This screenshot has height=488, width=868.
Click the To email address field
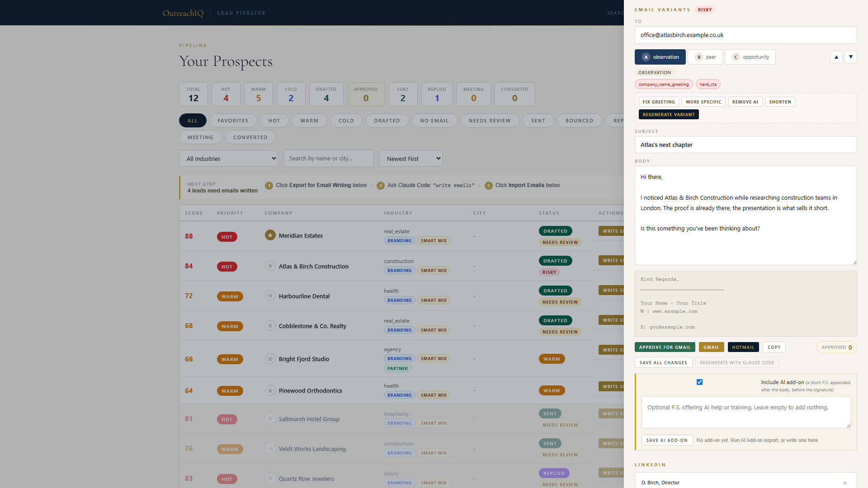(745, 35)
